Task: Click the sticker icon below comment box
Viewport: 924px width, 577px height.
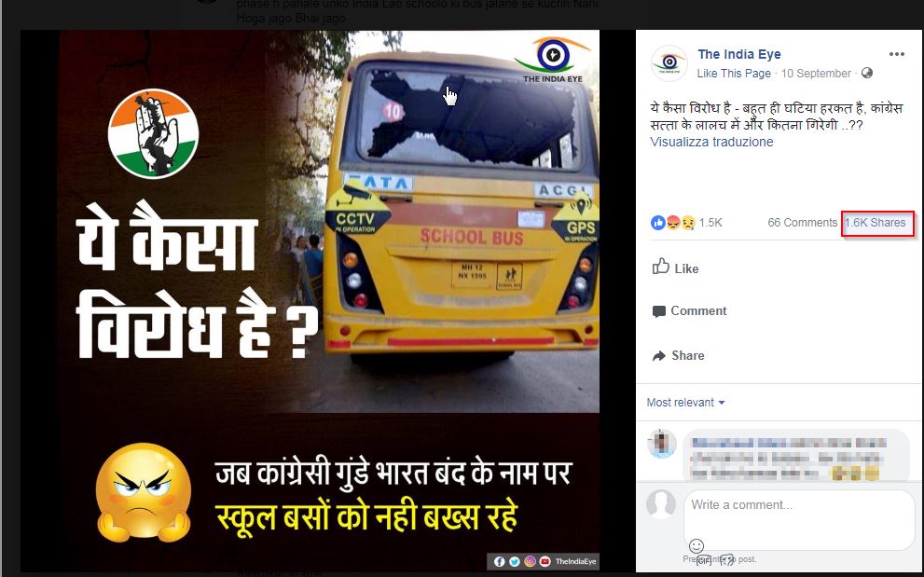Action: (x=726, y=559)
